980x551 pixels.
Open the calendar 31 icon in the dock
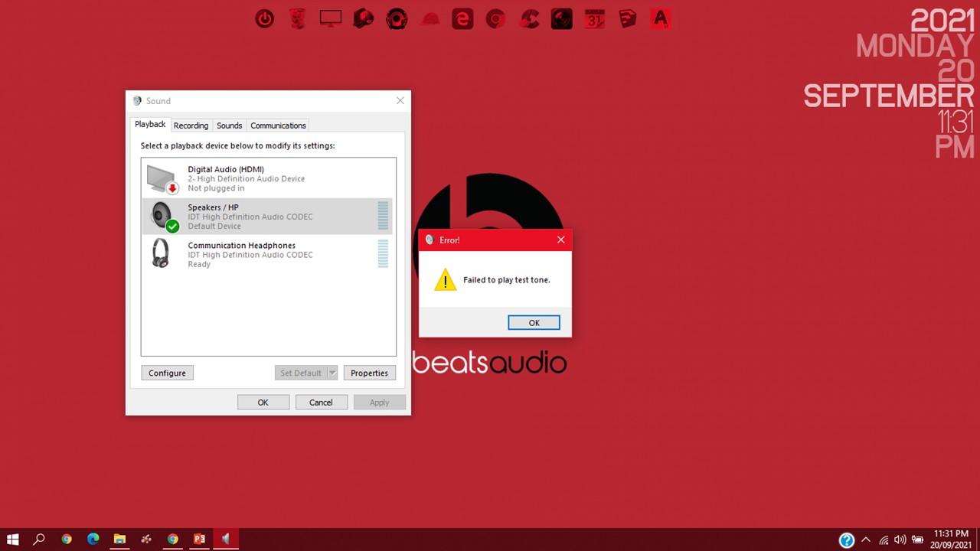pyautogui.click(x=595, y=18)
